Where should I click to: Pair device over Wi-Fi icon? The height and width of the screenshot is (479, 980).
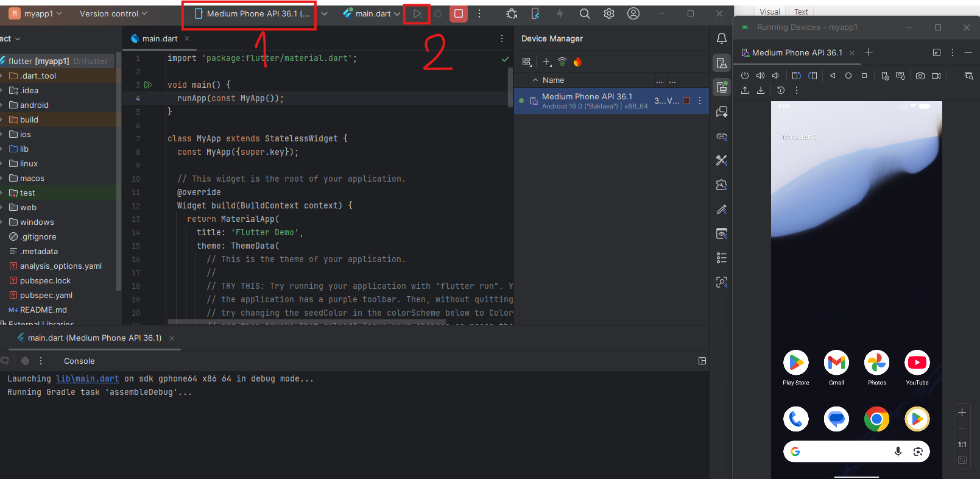(x=562, y=62)
